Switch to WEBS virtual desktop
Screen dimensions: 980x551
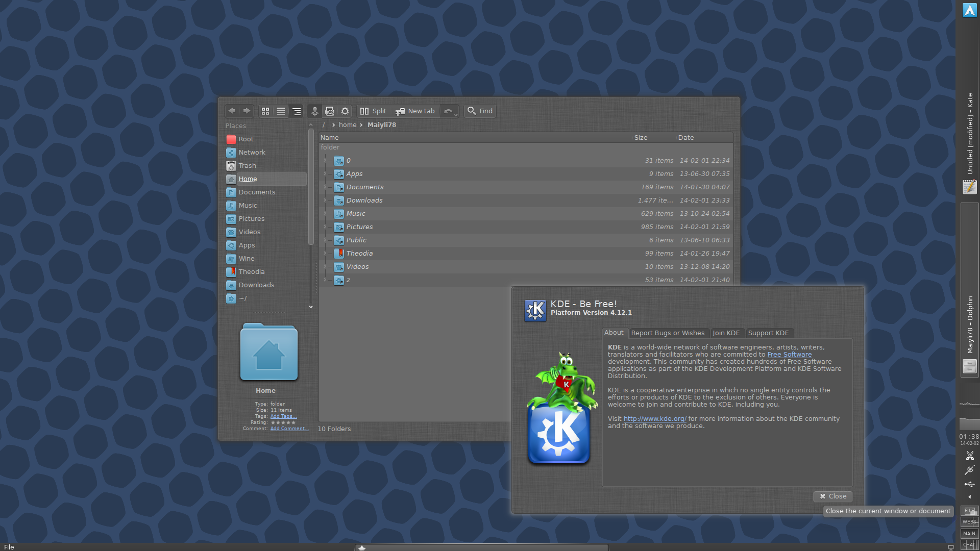coord(969,522)
